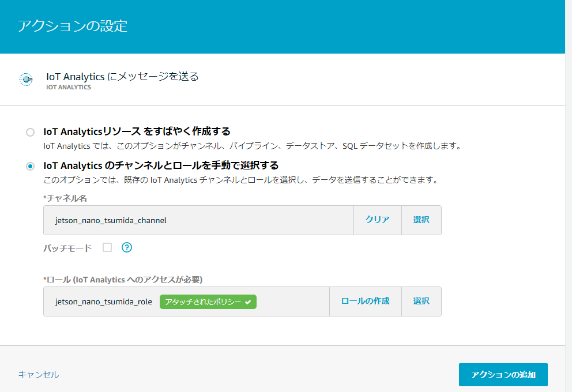Click the キャンセル link
Viewport: 572px width, 392px height.
(x=39, y=375)
